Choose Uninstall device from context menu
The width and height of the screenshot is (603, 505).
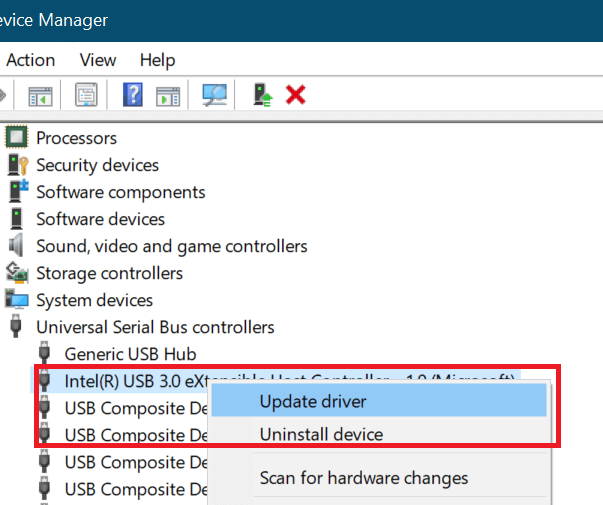(x=379, y=434)
